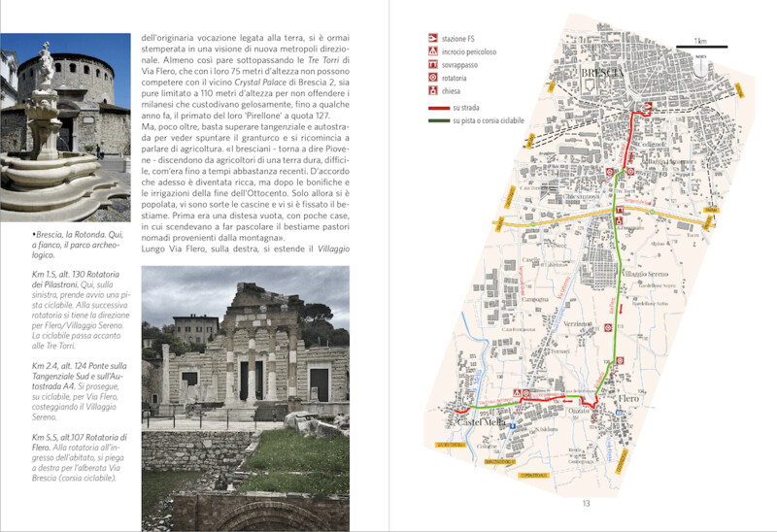
Task: Click page number 13
Action: click(587, 503)
